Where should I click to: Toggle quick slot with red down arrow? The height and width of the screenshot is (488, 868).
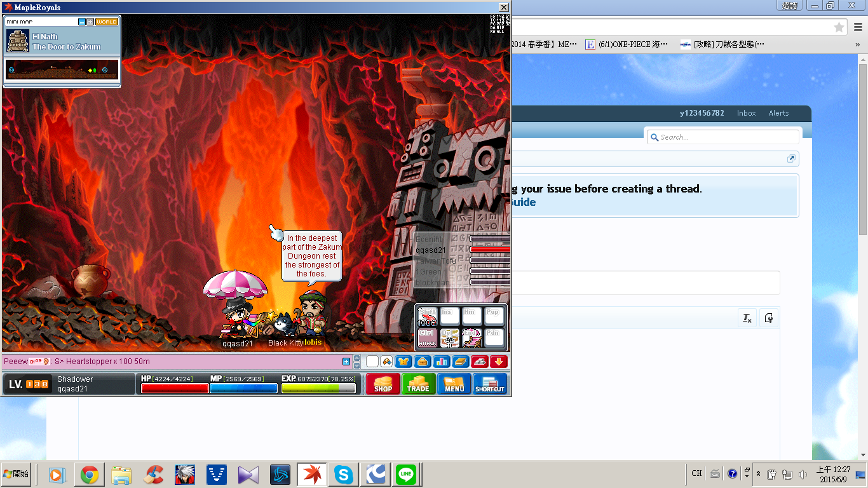click(499, 362)
